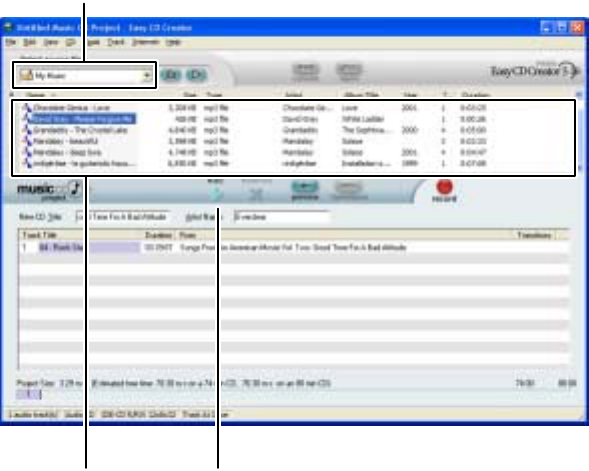Open the File menu
The image size is (589, 471).
point(11,42)
